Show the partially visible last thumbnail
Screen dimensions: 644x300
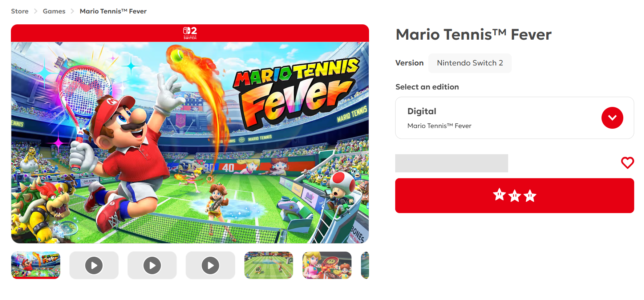[365, 265]
